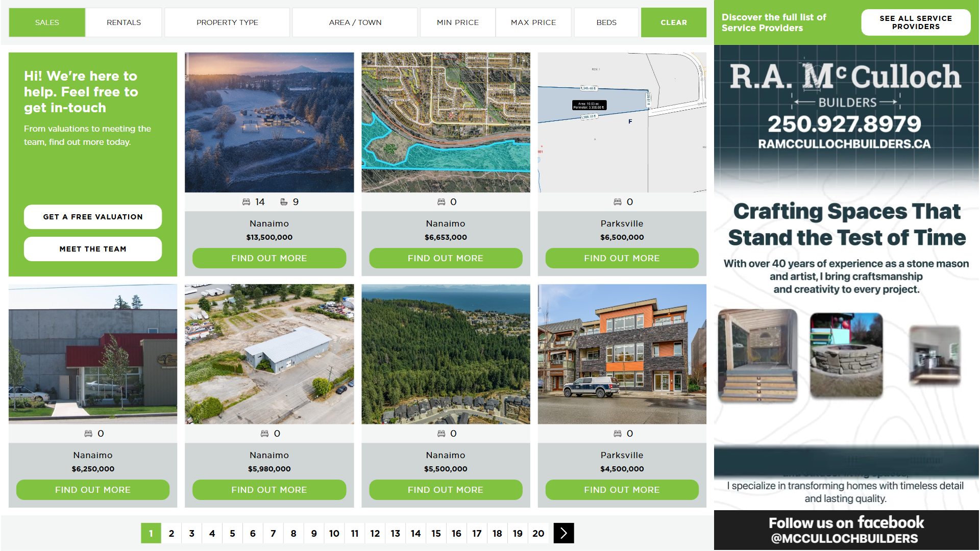Click bed icon on $6,250,000 Nanaimo listing
This screenshot has width=980, height=551.
tap(88, 434)
